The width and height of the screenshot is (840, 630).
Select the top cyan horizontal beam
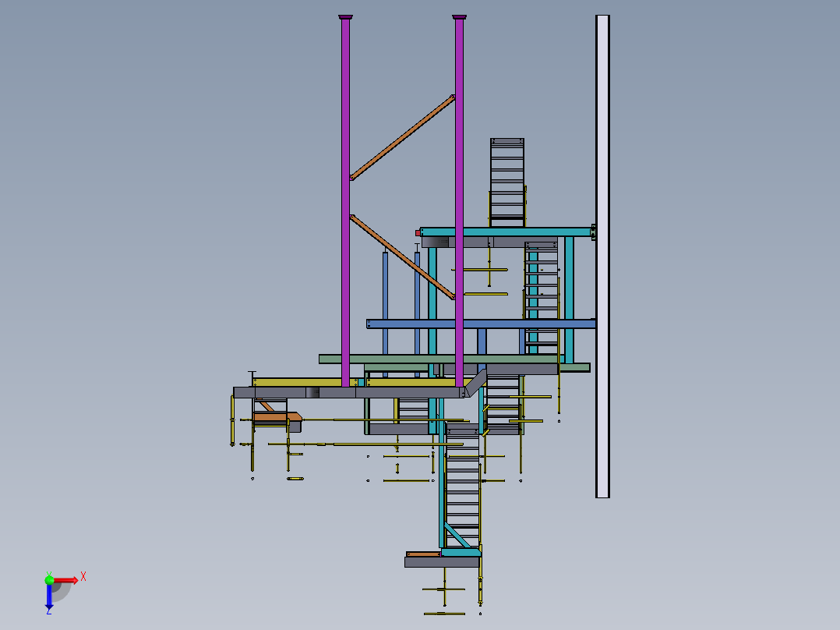(x=506, y=232)
